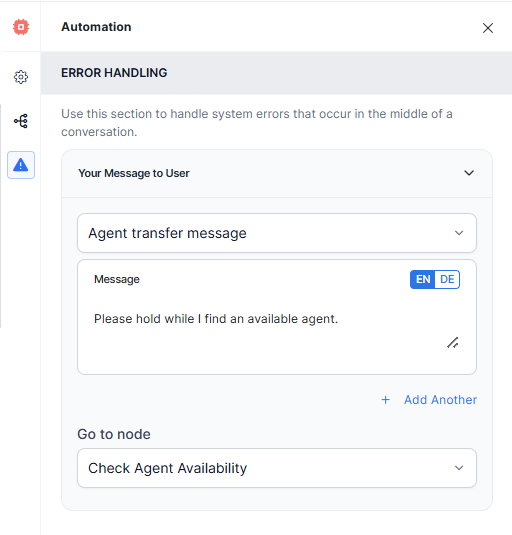Viewport: 512px width, 535px height.
Task: Click the plus icon beside Add Another
Action: [x=385, y=400]
